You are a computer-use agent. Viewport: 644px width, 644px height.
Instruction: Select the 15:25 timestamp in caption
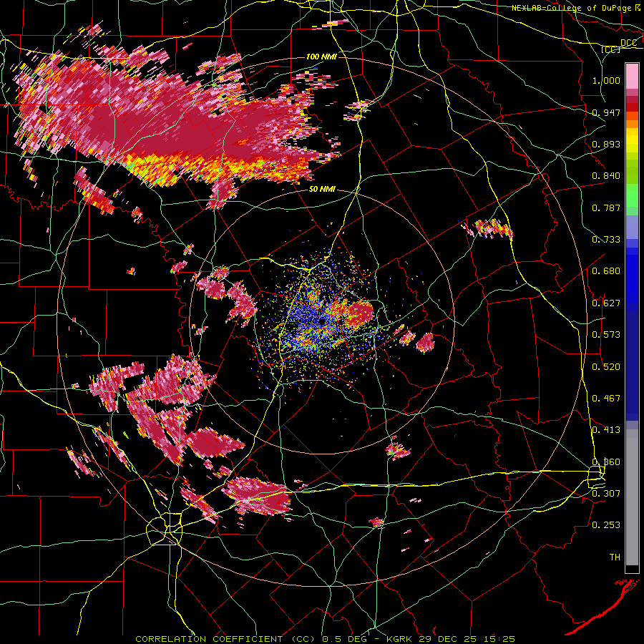pos(499,639)
